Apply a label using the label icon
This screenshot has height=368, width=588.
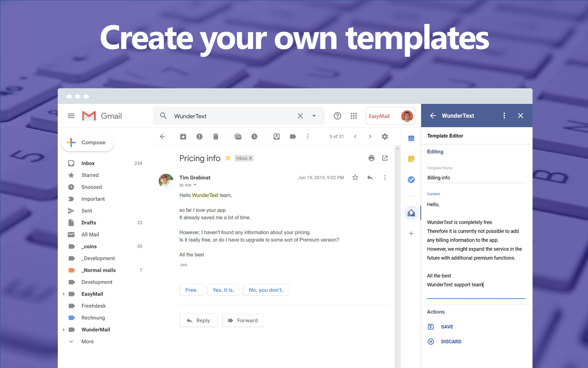(x=293, y=136)
